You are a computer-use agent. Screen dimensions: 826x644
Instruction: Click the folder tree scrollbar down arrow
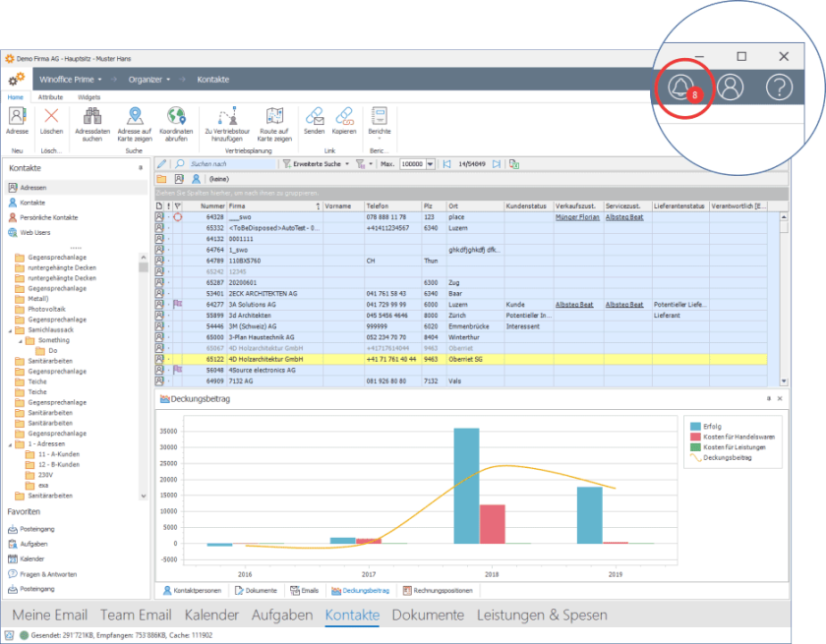tap(144, 497)
